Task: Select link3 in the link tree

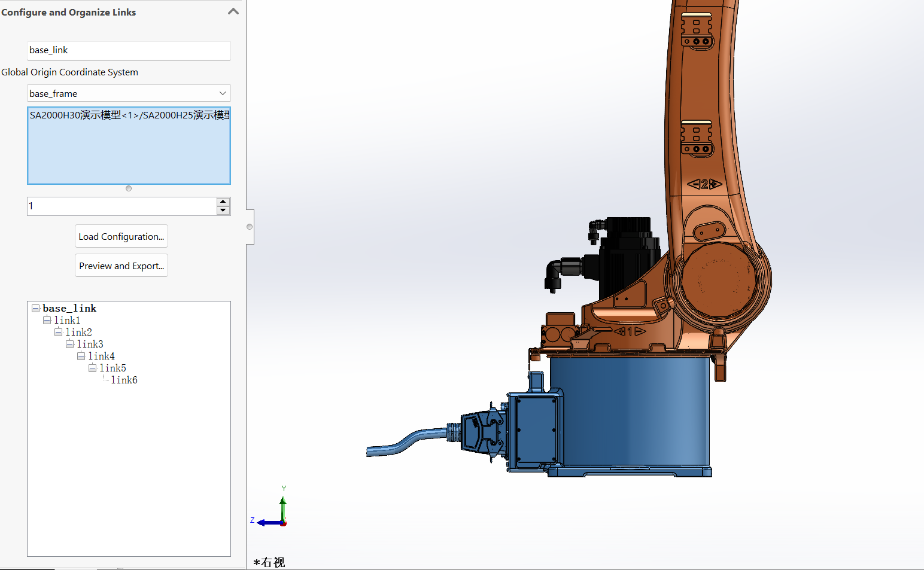Action: pos(90,344)
